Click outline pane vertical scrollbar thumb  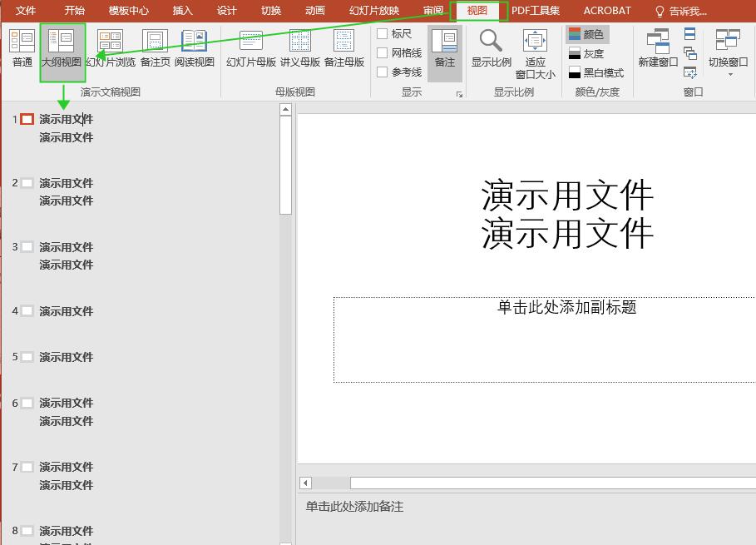[285, 165]
